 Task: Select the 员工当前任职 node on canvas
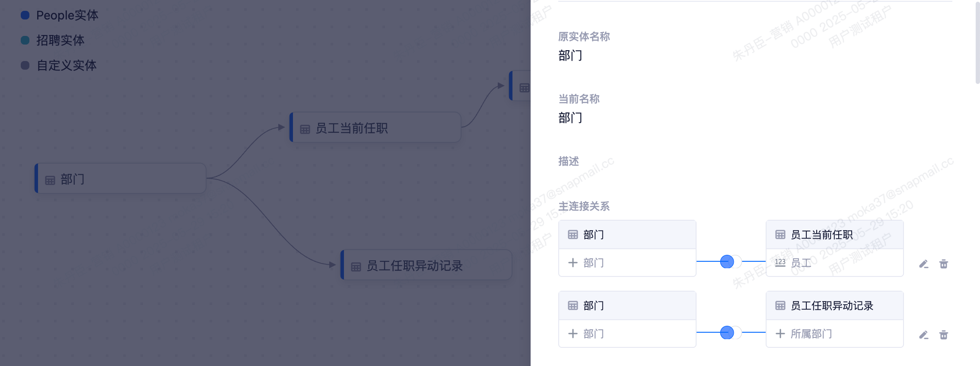pyautogui.click(x=375, y=127)
